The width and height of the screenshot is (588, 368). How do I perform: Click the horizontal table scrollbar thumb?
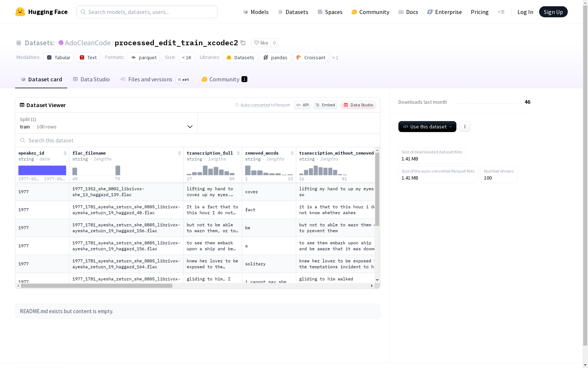[x=97, y=286]
